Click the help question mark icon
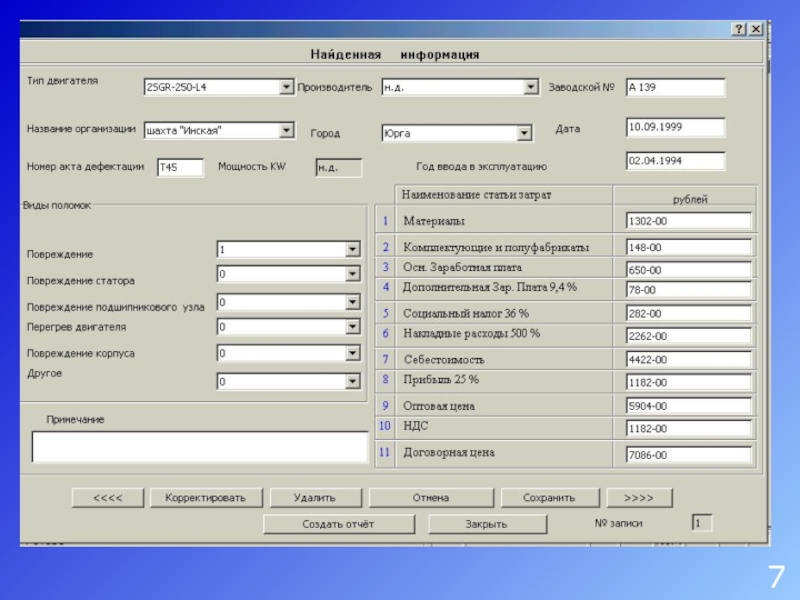 click(738, 30)
